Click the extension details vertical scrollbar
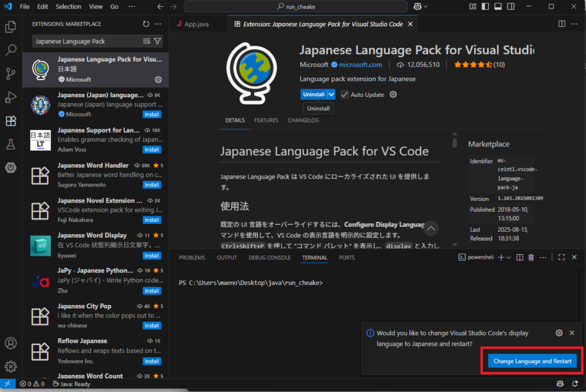The image size is (586, 392). tap(454, 142)
